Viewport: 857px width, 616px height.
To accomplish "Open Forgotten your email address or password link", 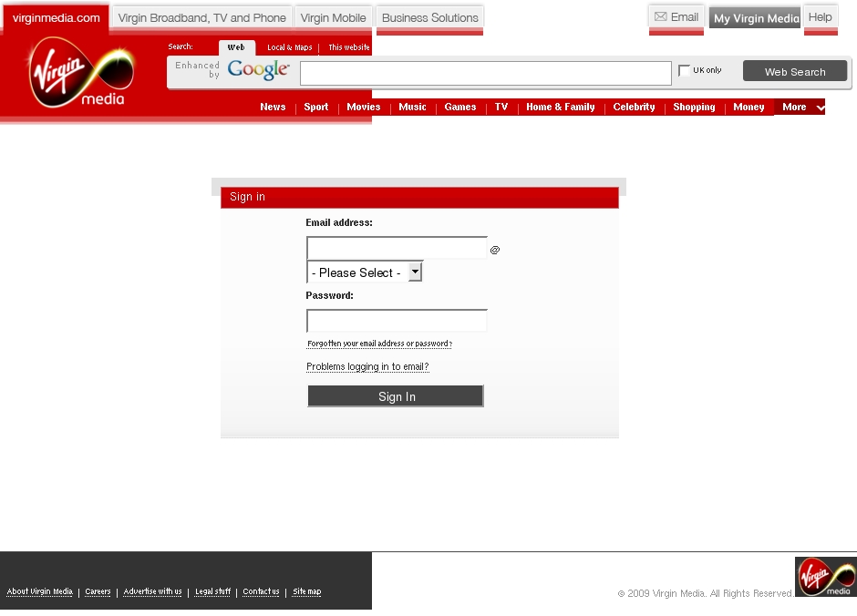I will point(379,344).
